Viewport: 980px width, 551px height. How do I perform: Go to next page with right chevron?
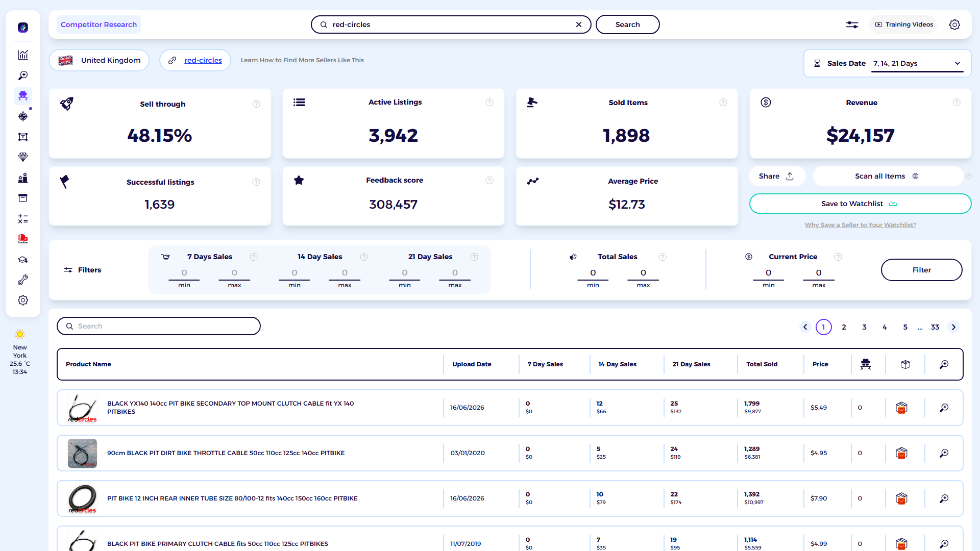(953, 327)
